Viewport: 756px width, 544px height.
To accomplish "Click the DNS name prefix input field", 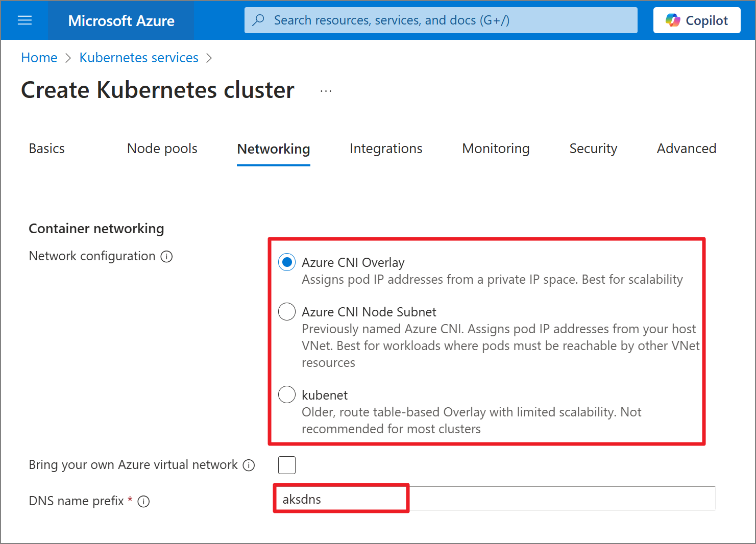I will [496, 499].
